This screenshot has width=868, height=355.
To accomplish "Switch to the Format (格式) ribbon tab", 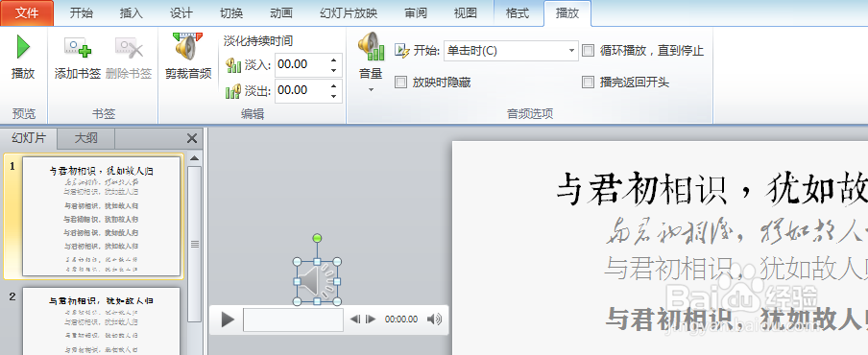I will [x=518, y=13].
